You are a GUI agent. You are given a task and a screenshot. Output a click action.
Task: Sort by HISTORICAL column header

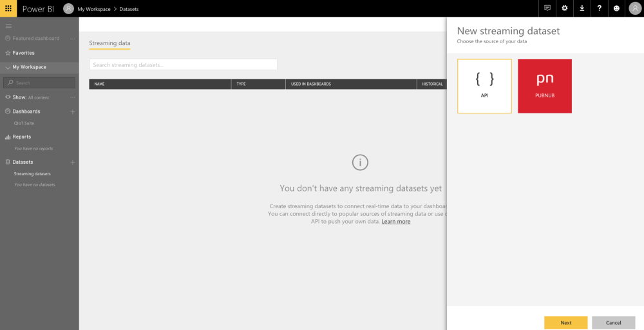click(x=433, y=84)
